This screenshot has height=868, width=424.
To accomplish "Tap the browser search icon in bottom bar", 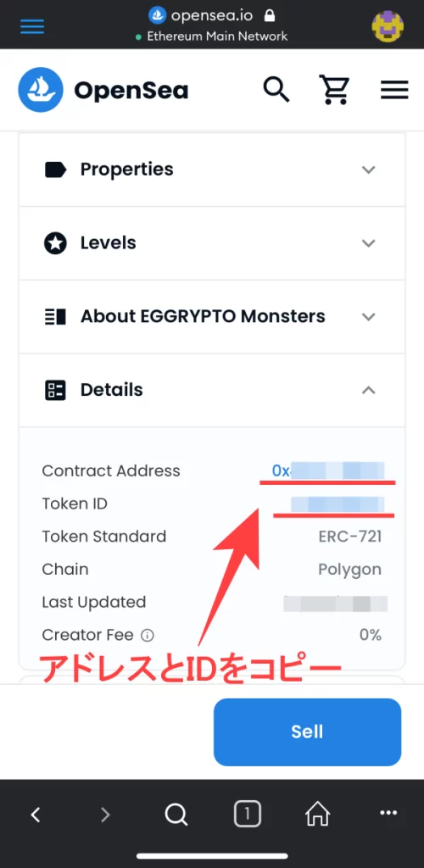I will tap(176, 815).
